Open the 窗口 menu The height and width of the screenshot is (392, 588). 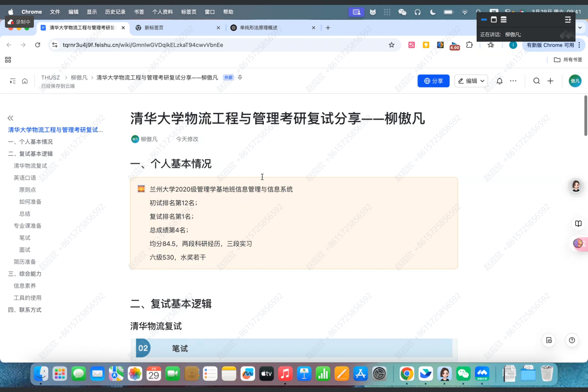click(x=210, y=12)
